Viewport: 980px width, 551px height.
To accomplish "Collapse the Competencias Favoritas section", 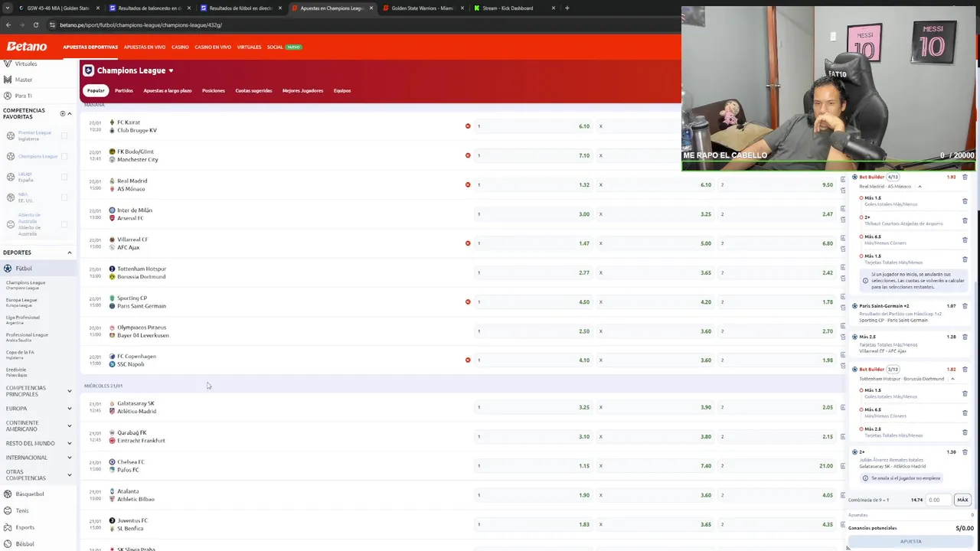I will pyautogui.click(x=69, y=113).
